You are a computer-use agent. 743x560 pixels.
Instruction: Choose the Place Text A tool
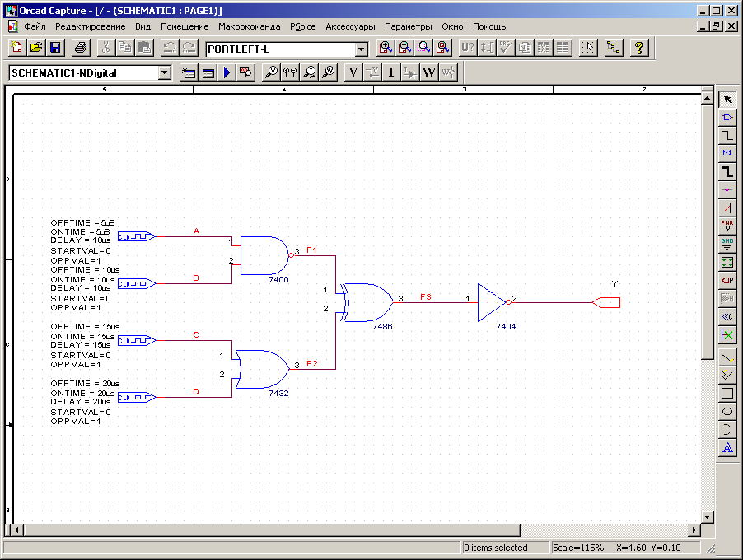coord(727,448)
